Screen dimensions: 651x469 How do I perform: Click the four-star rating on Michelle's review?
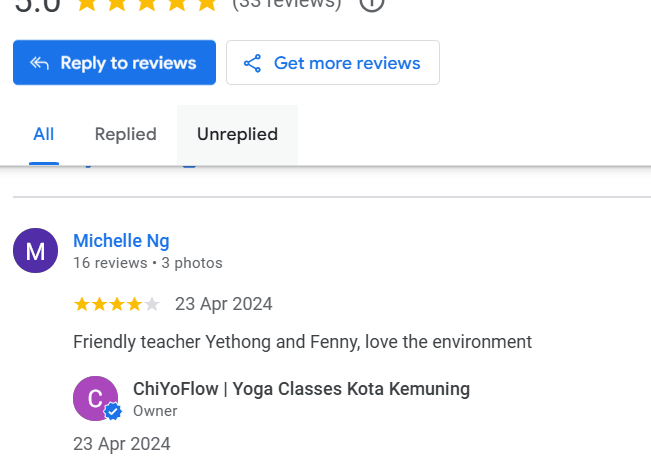click(x=117, y=304)
